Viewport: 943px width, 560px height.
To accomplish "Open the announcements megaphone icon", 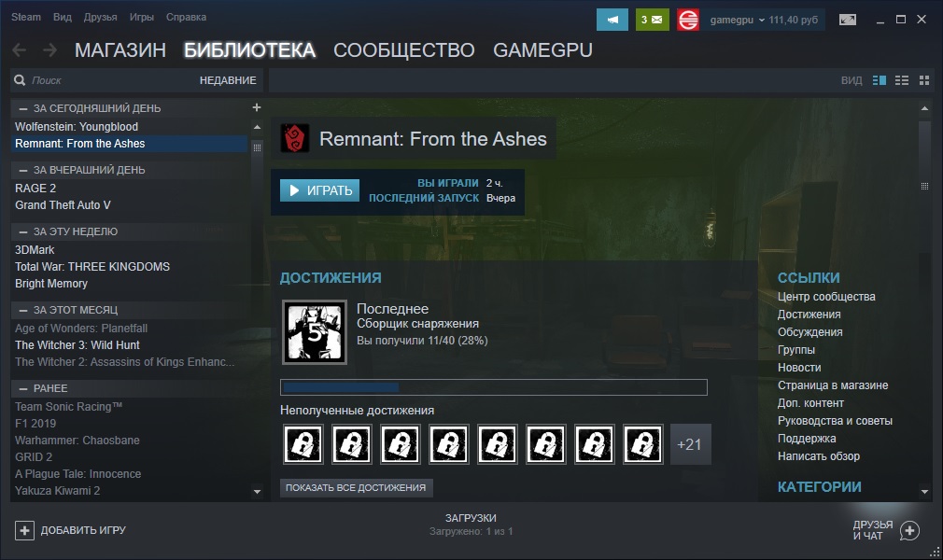I will [x=612, y=20].
